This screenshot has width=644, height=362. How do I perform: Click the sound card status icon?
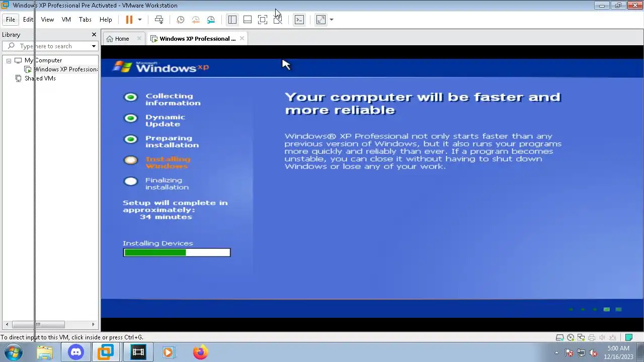[602, 338]
